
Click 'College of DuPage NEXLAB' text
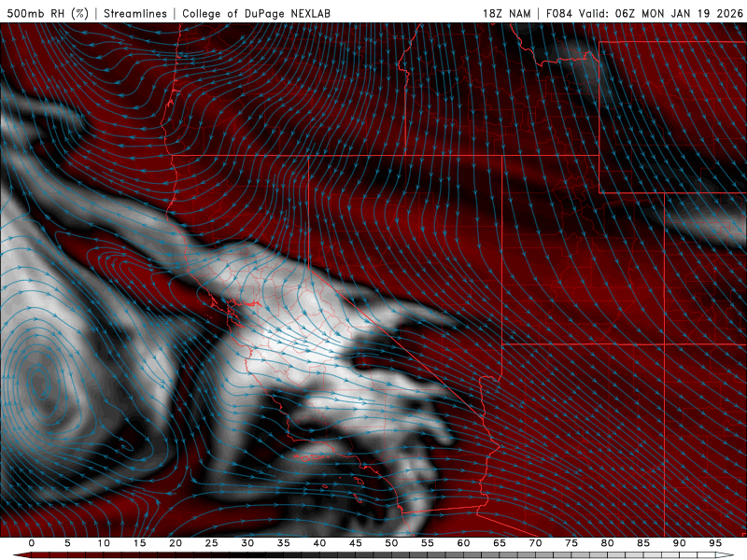point(256,13)
